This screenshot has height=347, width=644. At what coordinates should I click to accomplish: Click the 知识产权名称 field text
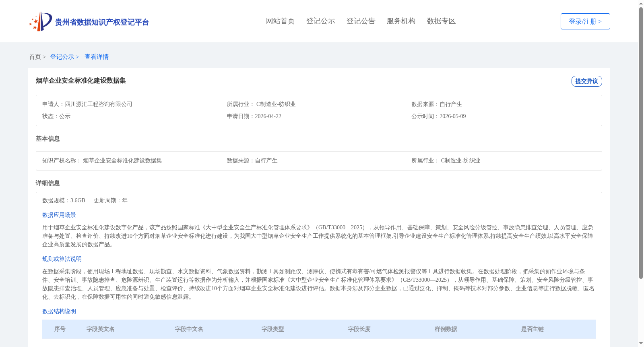(102, 160)
